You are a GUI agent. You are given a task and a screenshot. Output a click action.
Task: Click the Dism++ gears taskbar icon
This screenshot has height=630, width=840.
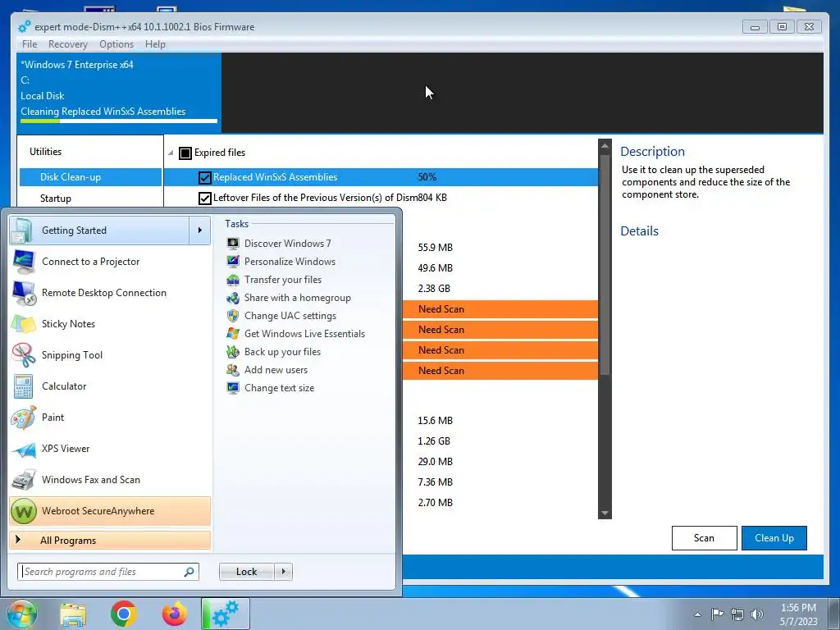coord(226,614)
